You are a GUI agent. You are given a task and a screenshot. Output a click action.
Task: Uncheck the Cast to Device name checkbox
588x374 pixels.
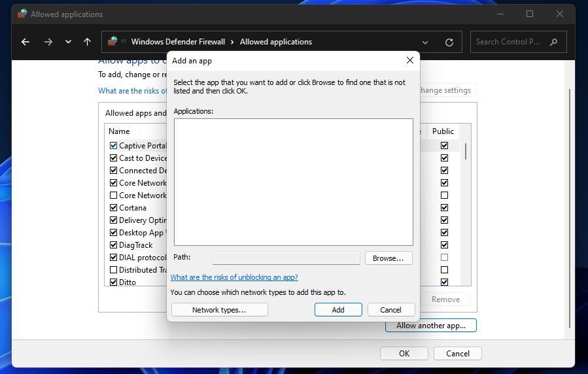point(113,158)
